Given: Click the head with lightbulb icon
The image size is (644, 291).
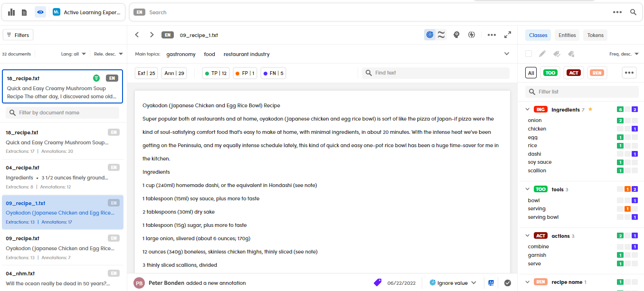Looking at the screenshot, I should tap(456, 35).
